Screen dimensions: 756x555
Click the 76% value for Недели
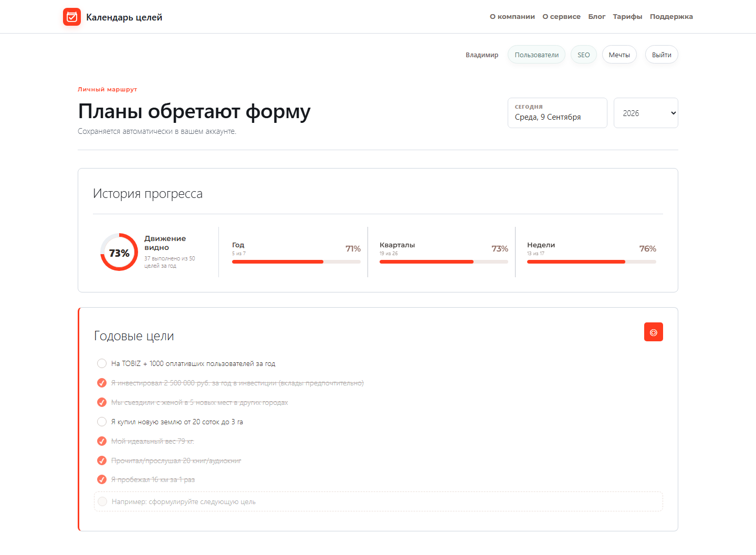point(648,248)
